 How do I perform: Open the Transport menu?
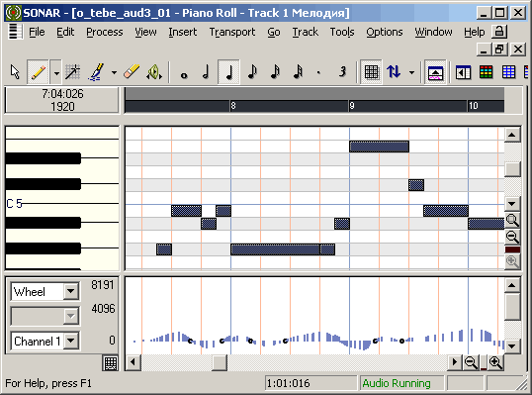coord(232,32)
